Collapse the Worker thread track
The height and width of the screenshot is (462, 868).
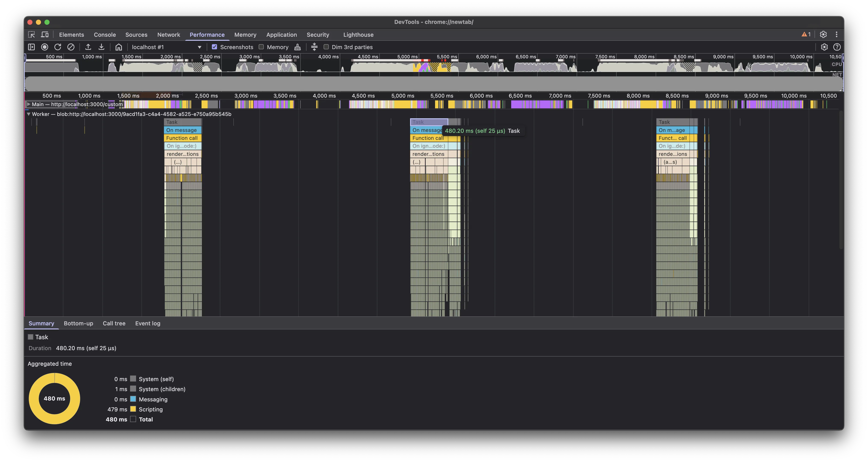[x=29, y=114]
